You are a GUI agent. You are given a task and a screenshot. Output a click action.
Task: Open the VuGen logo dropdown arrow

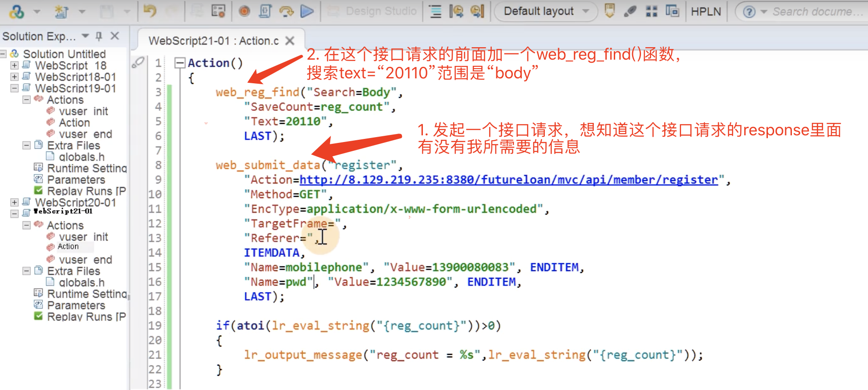(x=37, y=12)
